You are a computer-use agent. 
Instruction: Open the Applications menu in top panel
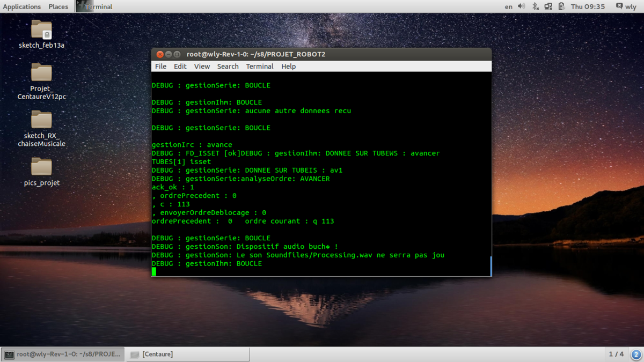point(22,6)
